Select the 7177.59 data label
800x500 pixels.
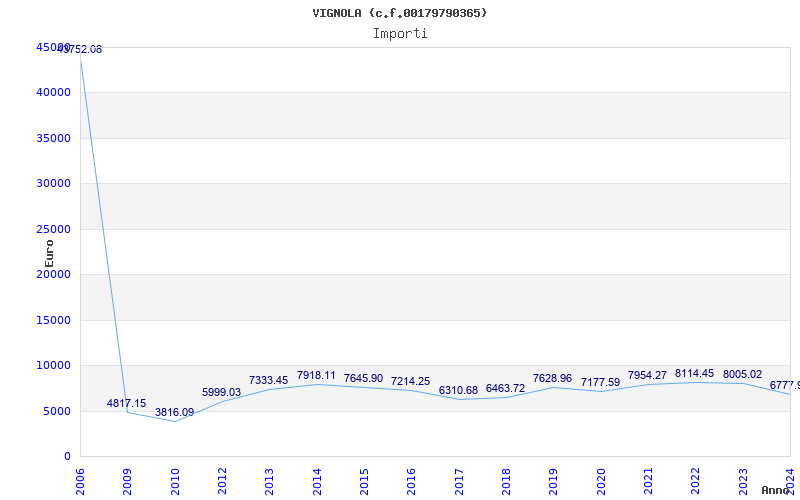(601, 382)
